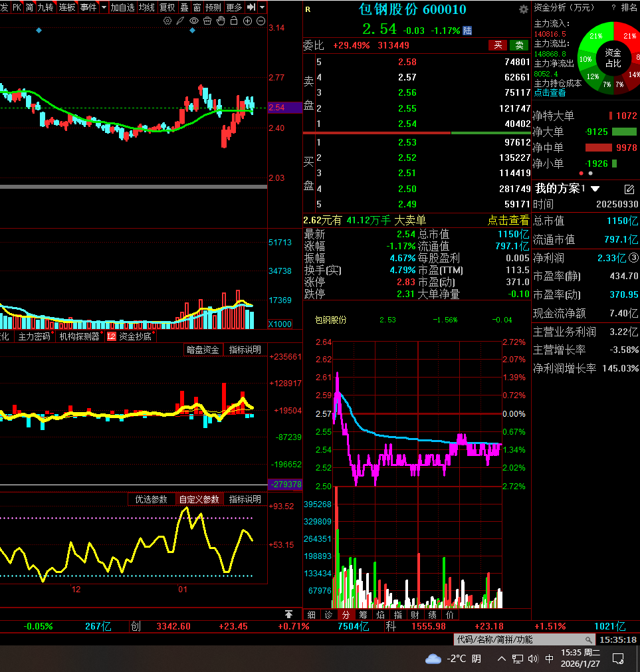Screen dimensions: 640x672
Task: Click the 简 toolbar button
Action: [x=29, y=7]
